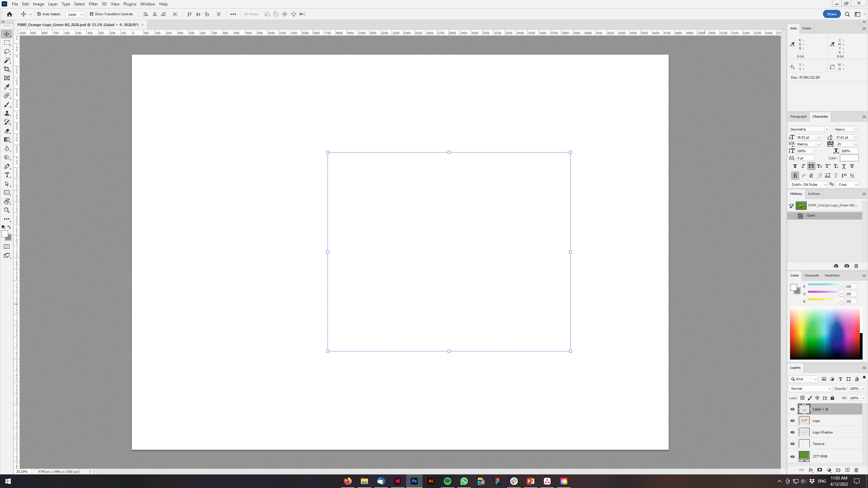
Task: Disable Show Transform Controls checkbox
Action: pyautogui.click(x=92, y=14)
